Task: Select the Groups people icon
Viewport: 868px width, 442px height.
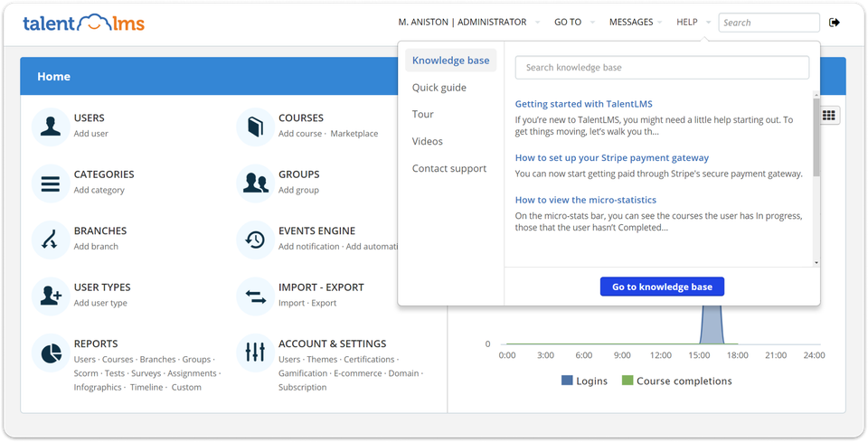Action: tap(255, 183)
